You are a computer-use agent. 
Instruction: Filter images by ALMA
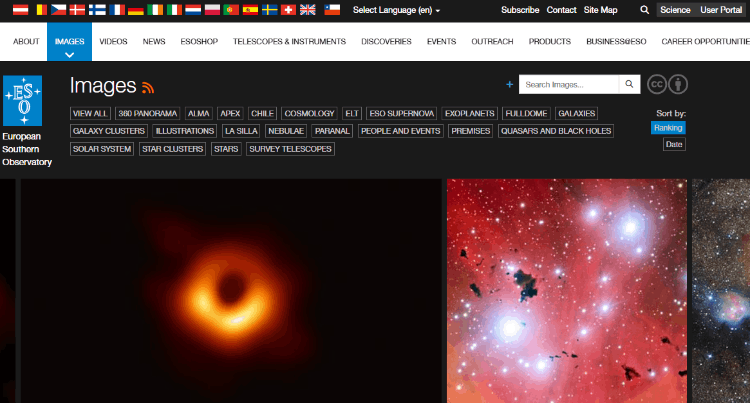199,113
